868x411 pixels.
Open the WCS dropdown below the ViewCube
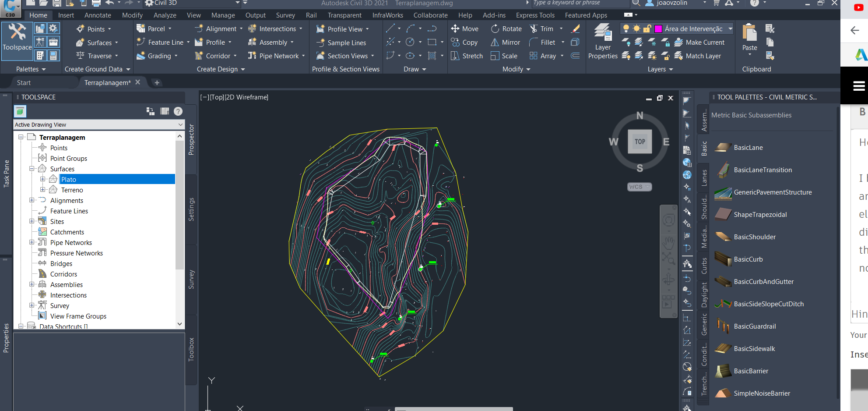click(639, 187)
